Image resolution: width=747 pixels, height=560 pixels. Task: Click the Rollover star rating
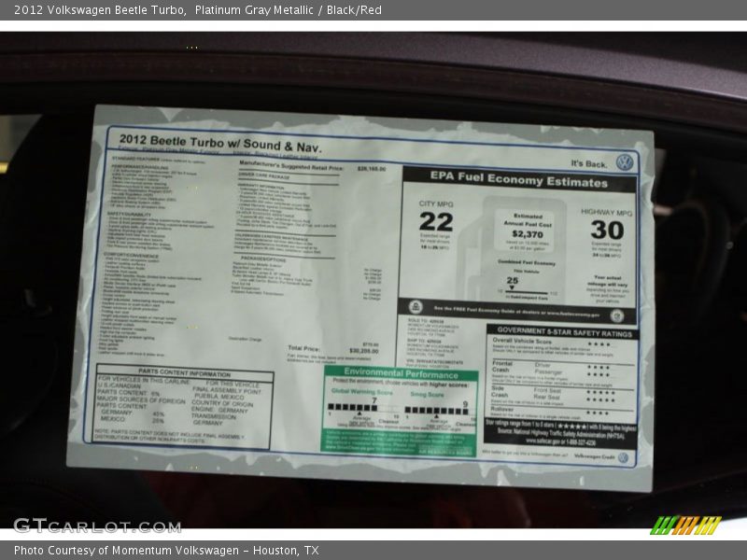coord(598,412)
